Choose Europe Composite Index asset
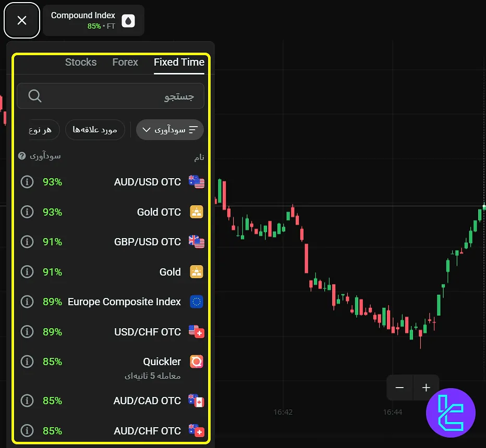Viewport: 486px width, 448px height. [124, 302]
